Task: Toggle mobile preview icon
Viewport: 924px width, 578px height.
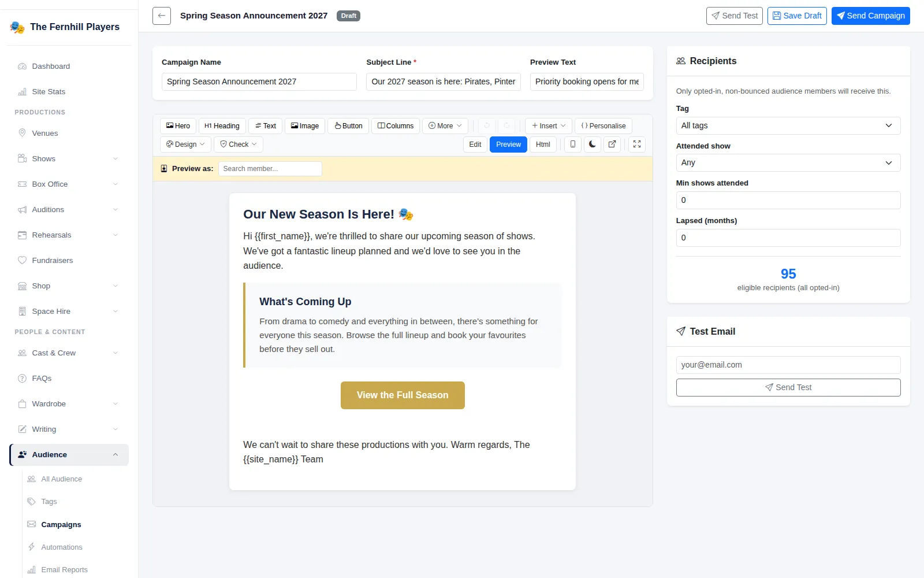Action: 572,144
